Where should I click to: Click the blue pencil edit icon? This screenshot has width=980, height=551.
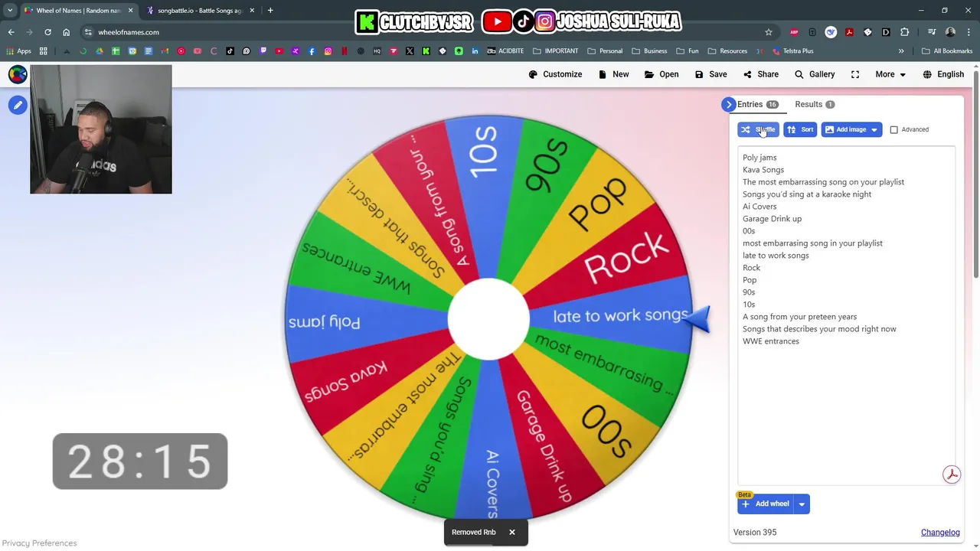(18, 105)
